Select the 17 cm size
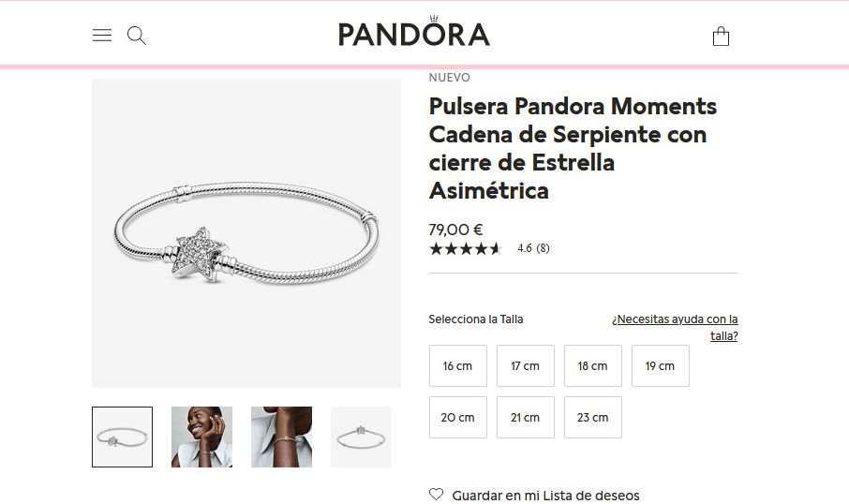Viewport: 849px width, 504px height. pos(525,366)
